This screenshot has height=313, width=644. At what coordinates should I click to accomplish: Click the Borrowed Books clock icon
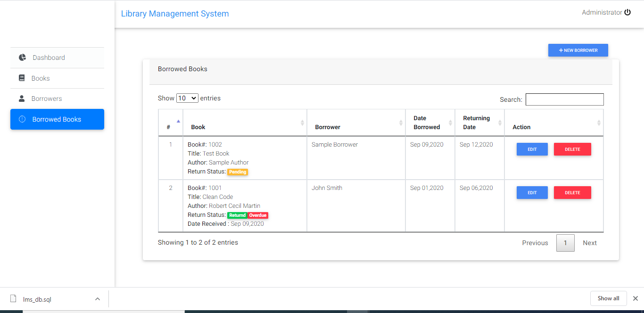[22, 119]
